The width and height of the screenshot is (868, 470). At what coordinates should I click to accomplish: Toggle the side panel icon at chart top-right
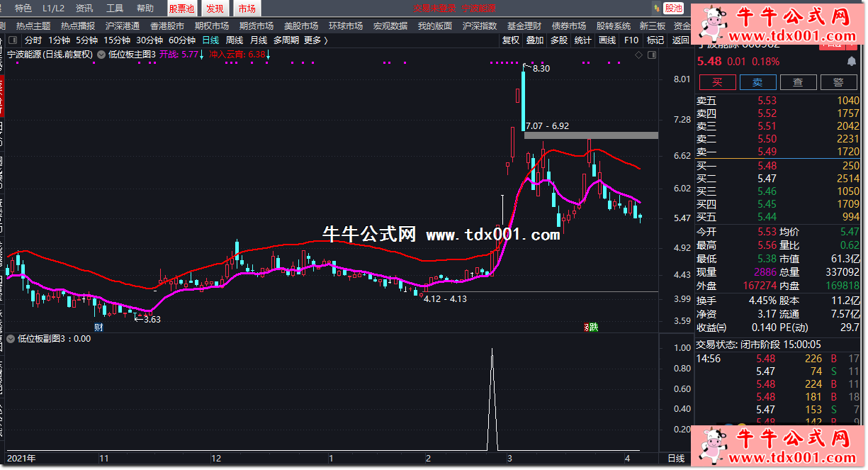pos(651,55)
